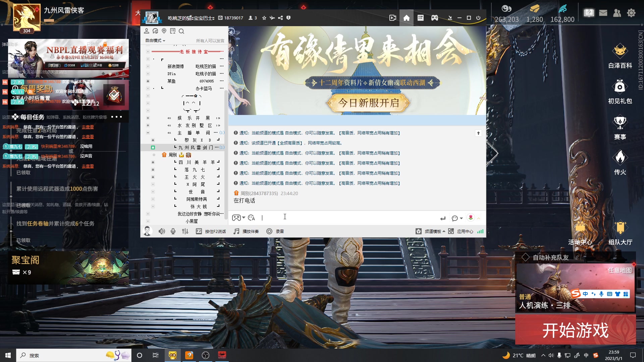Open airplane jump-channel icon in title bar
The image size is (644, 362).
[272, 18]
